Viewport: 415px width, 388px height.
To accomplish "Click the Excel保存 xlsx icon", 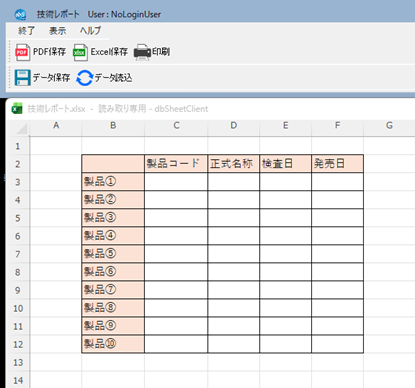I will pos(80,52).
